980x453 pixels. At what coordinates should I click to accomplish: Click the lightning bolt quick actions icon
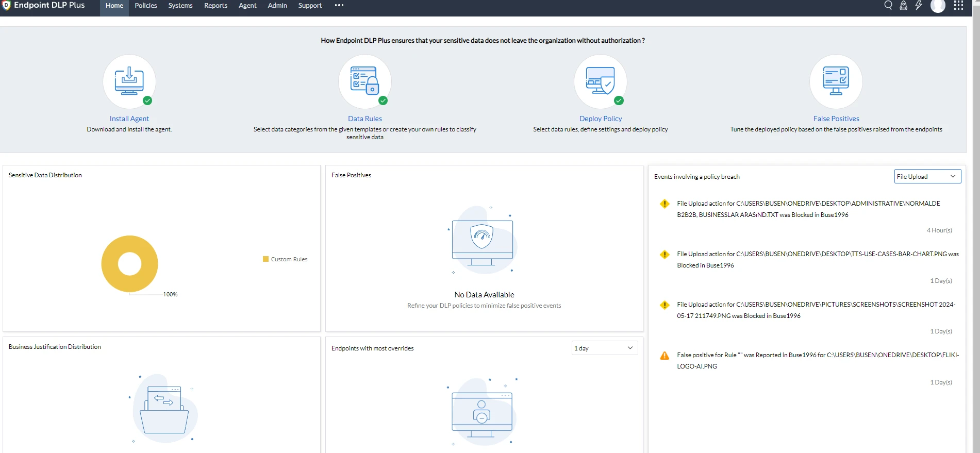[919, 5]
